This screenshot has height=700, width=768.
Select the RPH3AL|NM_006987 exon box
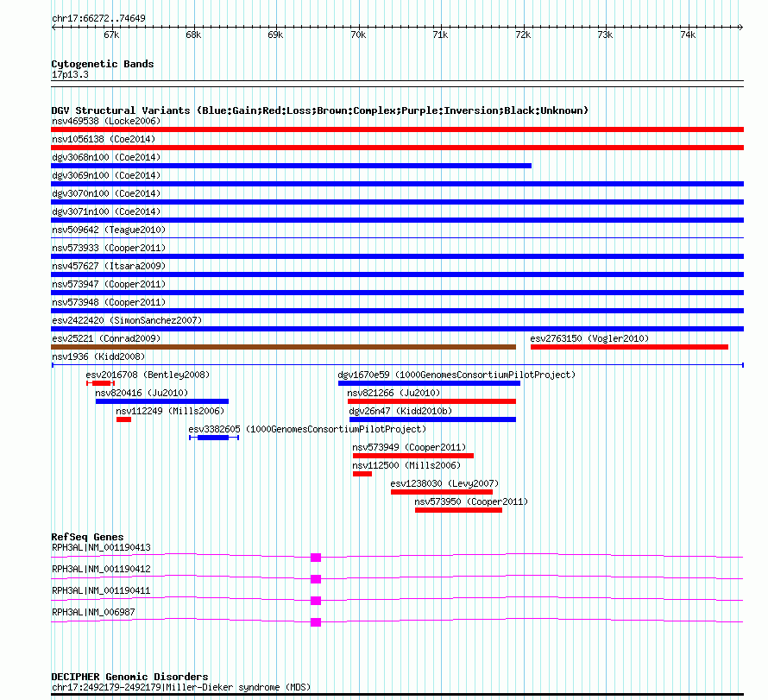click(x=316, y=622)
